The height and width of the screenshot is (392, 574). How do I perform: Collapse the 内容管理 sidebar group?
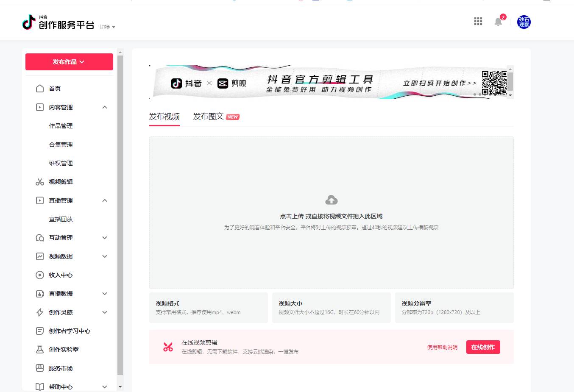105,107
